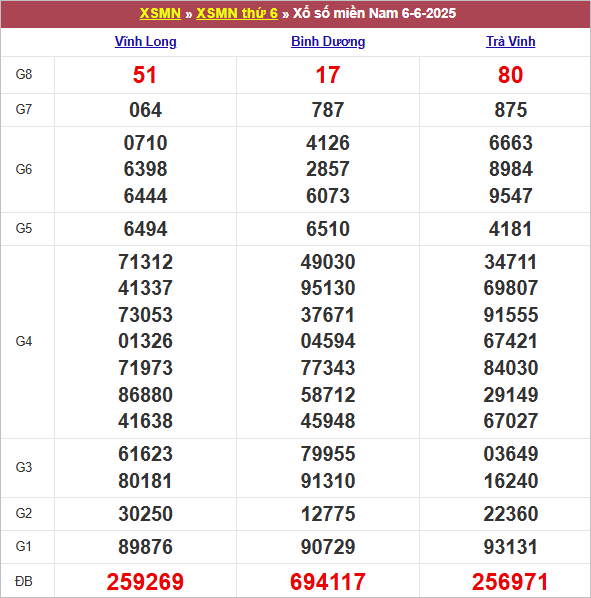This screenshot has height=598, width=591.
Task: Click the G1 number 93131
Action: coord(511,547)
